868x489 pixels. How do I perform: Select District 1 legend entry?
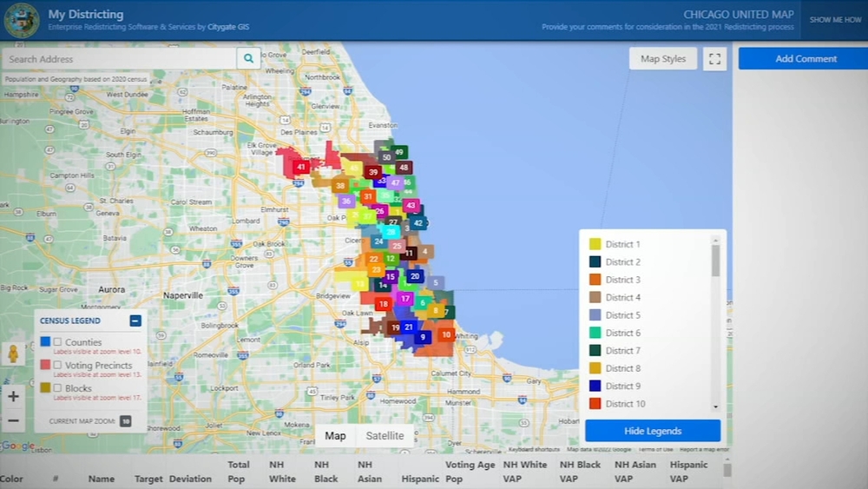click(x=615, y=244)
